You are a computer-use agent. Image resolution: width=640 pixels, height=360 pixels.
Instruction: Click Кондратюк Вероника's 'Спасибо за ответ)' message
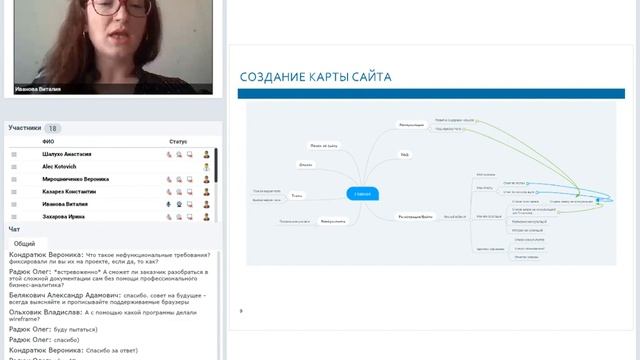point(73,350)
